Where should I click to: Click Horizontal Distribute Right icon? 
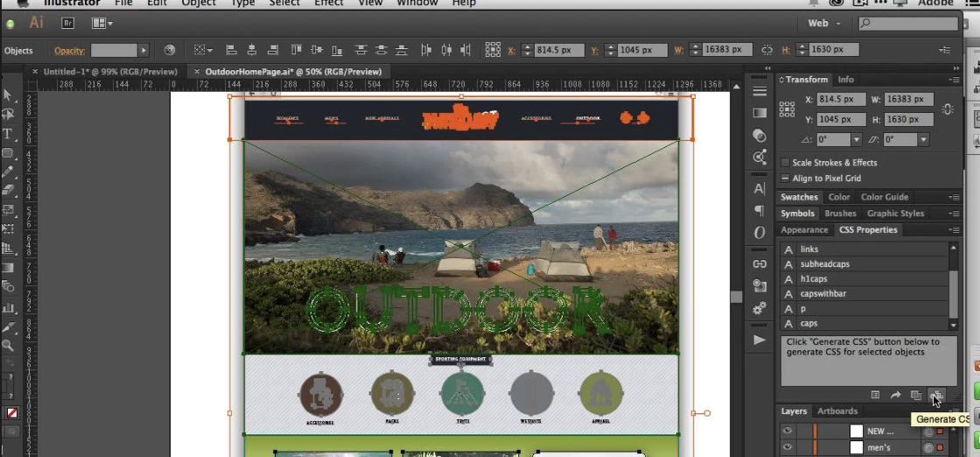(x=465, y=50)
